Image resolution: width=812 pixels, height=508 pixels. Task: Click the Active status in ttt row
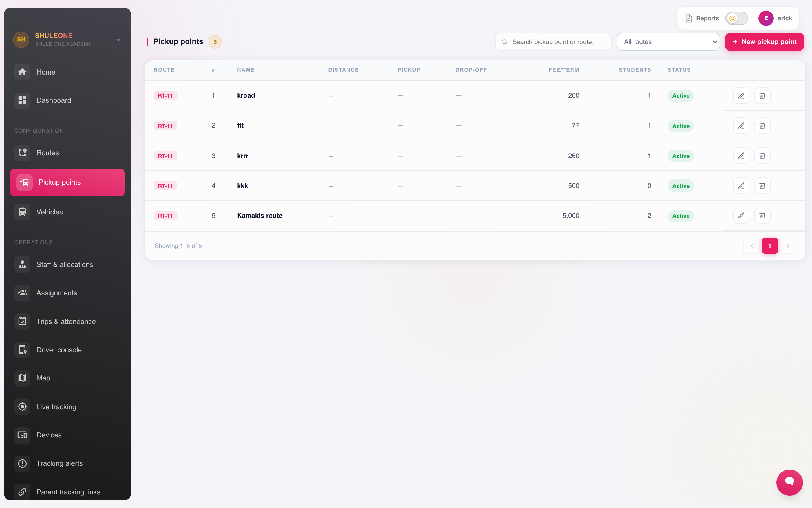click(681, 126)
